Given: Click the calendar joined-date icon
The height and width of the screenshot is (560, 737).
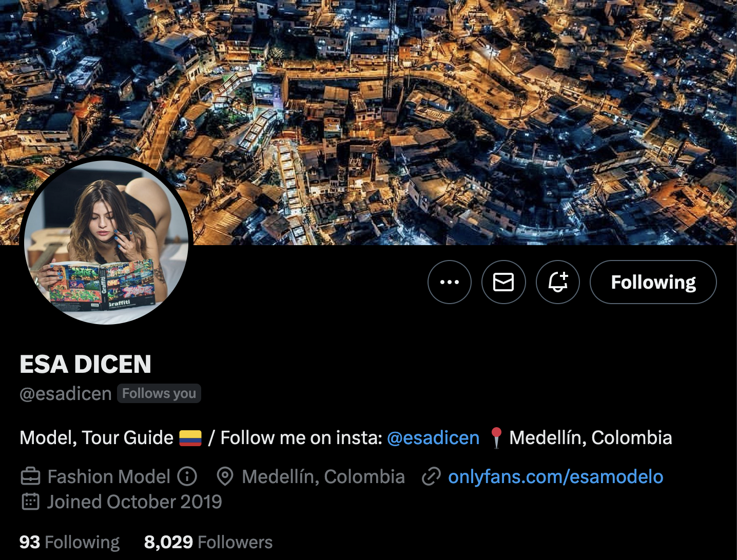Looking at the screenshot, I should (x=30, y=502).
